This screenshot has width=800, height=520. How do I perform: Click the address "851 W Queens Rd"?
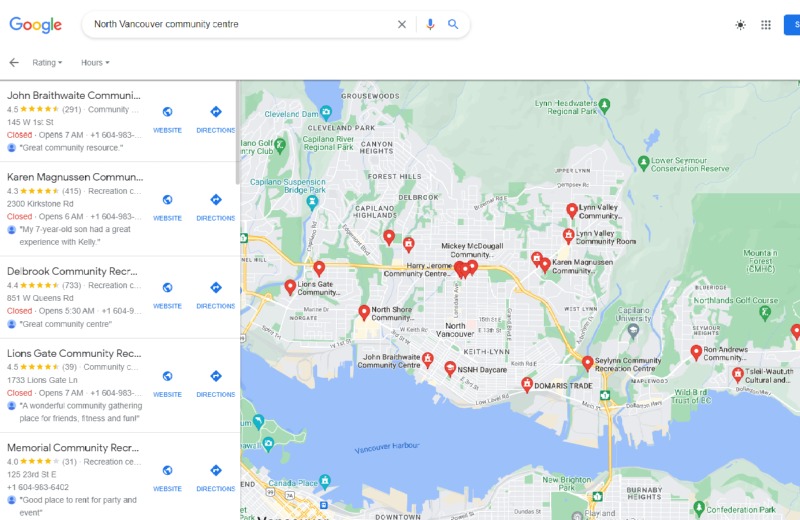pyautogui.click(x=40, y=298)
